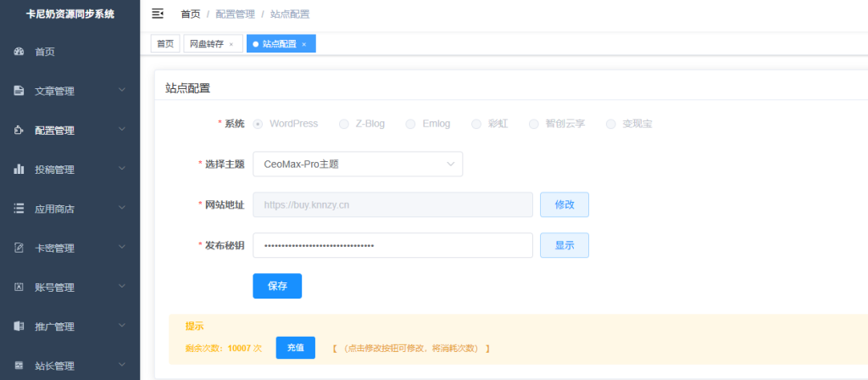Screen dimensions: 868x380
Task: Click the 充值 recharge button
Action: 296,348
